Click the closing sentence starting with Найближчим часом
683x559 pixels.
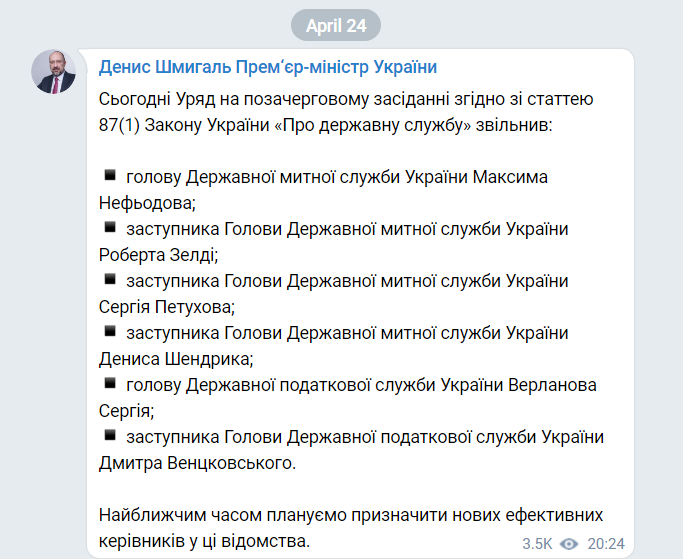pyautogui.click(x=350, y=515)
